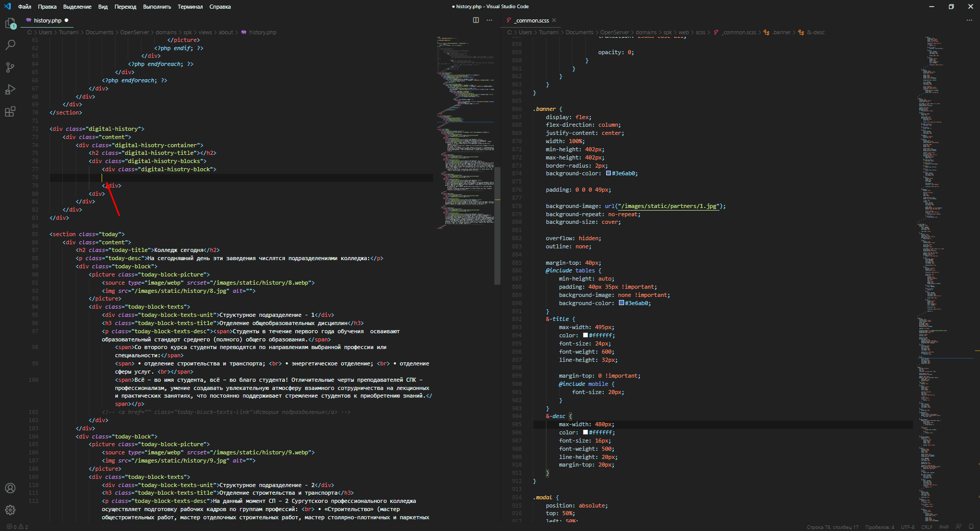Open the Выполнить menu
The image size is (980, 531).
(x=157, y=7)
